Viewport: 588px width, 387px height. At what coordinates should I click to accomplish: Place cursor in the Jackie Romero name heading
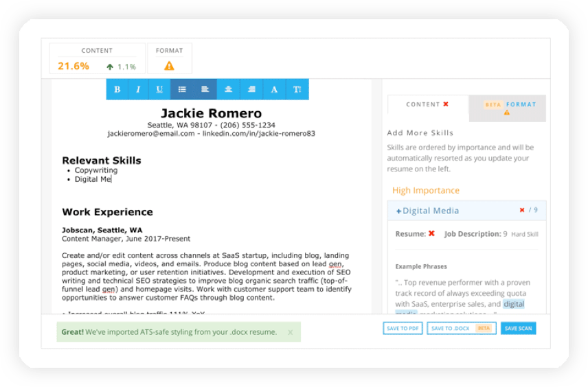pos(211,113)
